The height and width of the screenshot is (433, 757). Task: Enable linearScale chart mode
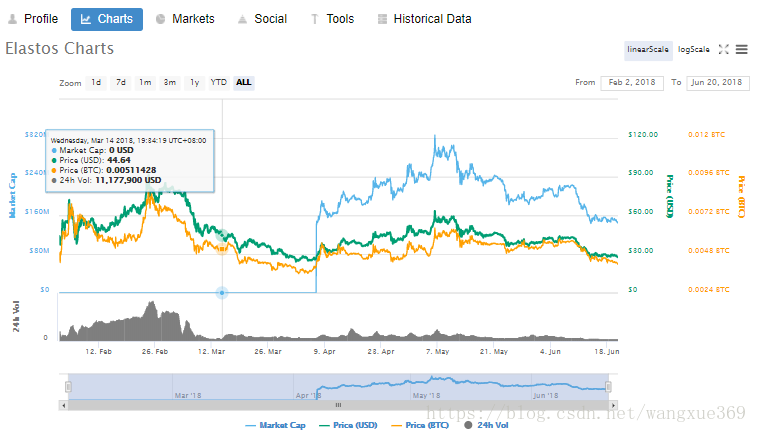tap(648, 49)
